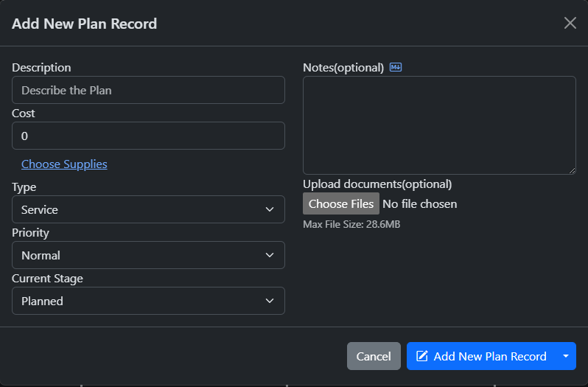Open the Choose Supplies link
This screenshot has width=588, height=387.
(x=64, y=164)
